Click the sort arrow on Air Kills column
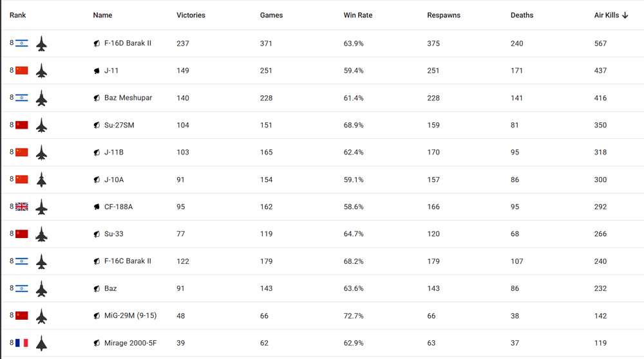The width and height of the screenshot is (644, 359). point(625,15)
